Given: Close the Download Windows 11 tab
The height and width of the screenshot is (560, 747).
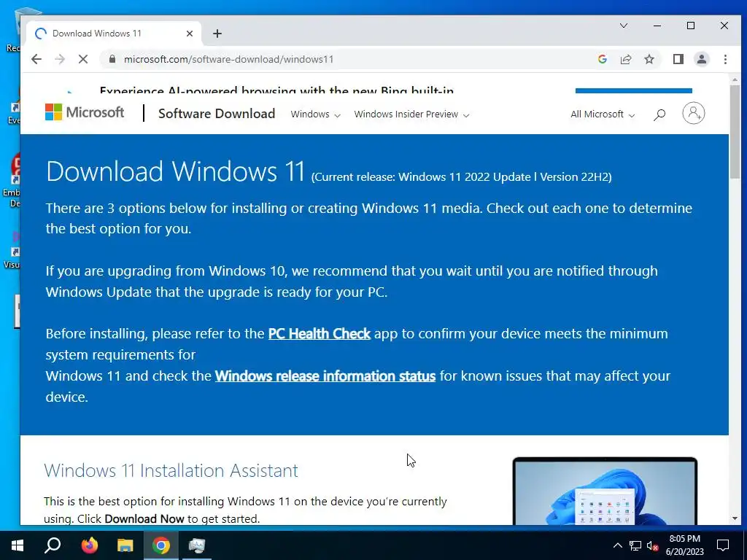Looking at the screenshot, I should point(189,34).
